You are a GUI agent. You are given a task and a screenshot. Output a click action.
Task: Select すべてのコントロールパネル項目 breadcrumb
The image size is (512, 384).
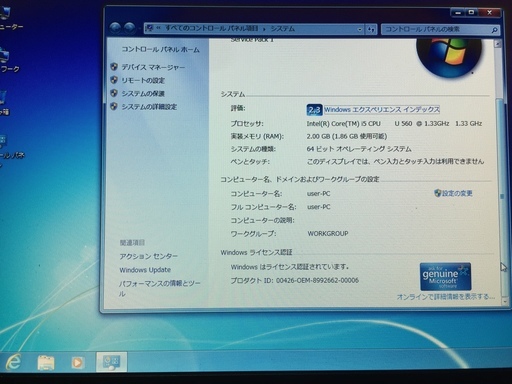click(x=212, y=28)
